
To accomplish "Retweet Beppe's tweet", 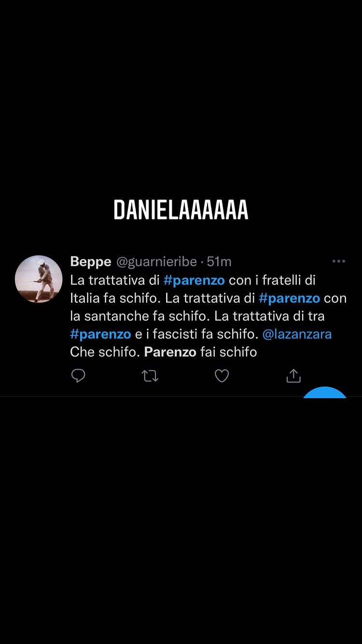I will [150, 376].
